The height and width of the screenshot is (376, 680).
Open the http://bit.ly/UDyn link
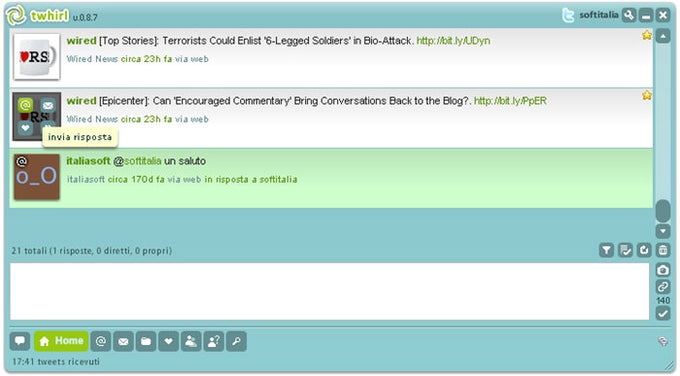453,41
